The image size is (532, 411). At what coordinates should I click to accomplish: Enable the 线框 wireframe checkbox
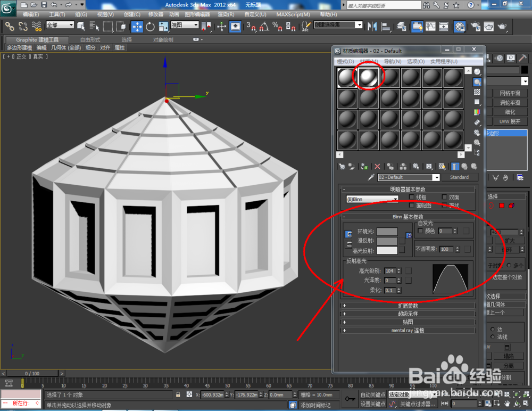pyautogui.click(x=412, y=197)
